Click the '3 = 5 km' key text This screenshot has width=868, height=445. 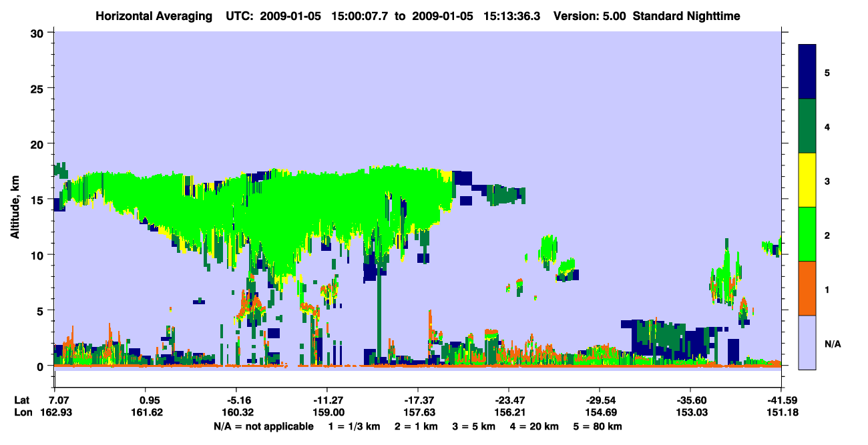coord(473,426)
